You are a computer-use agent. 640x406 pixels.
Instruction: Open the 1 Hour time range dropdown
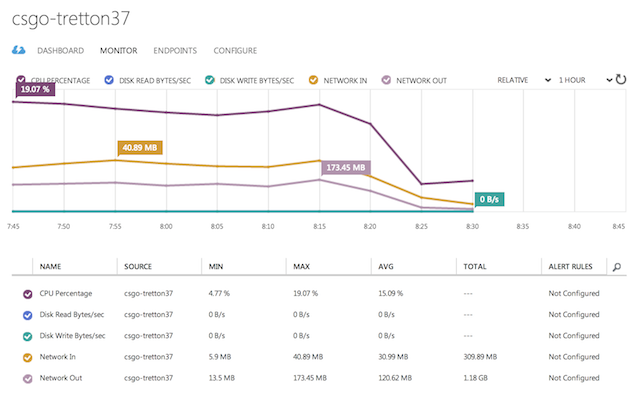point(585,80)
